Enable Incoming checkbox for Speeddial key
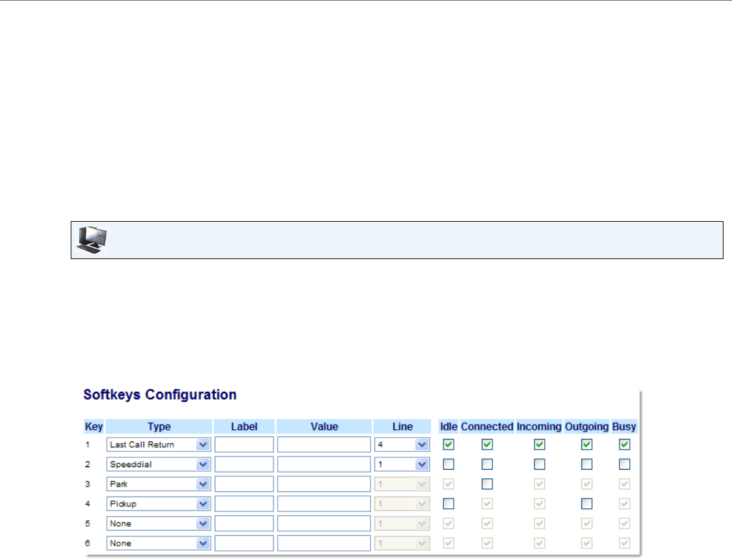732x560 pixels. pyautogui.click(x=539, y=464)
